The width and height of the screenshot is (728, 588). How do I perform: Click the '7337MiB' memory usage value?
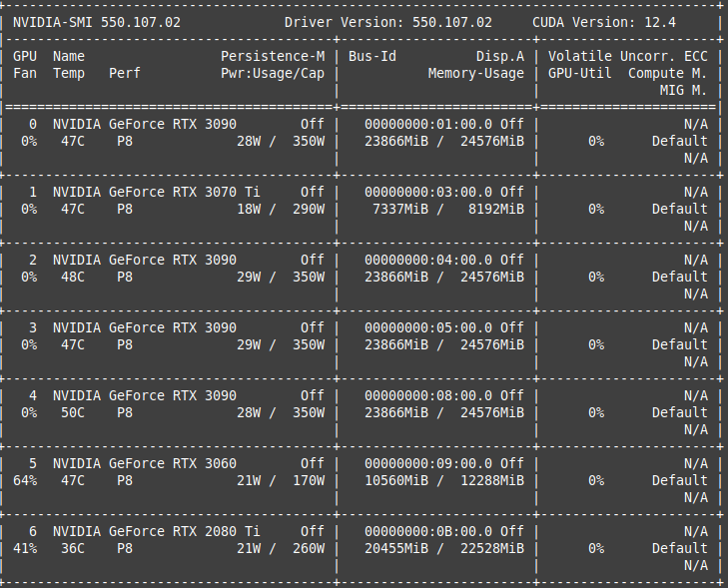tap(400, 210)
